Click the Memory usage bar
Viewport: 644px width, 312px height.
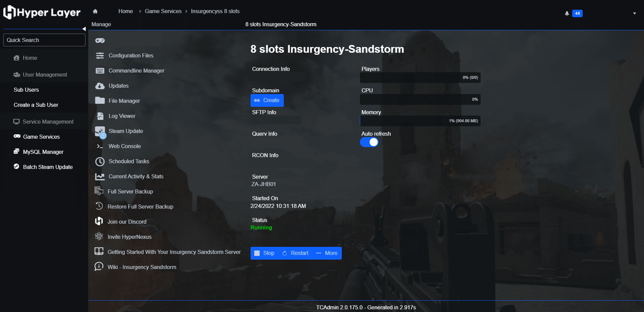point(420,121)
